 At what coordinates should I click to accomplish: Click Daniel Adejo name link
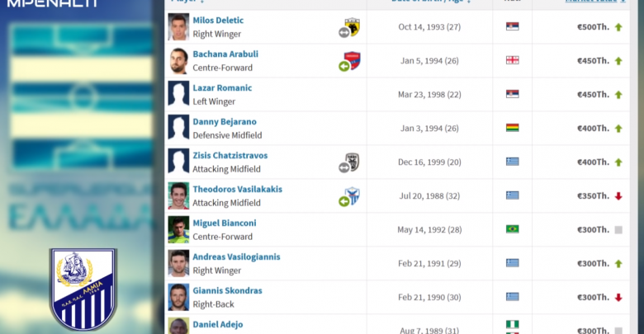tap(218, 324)
